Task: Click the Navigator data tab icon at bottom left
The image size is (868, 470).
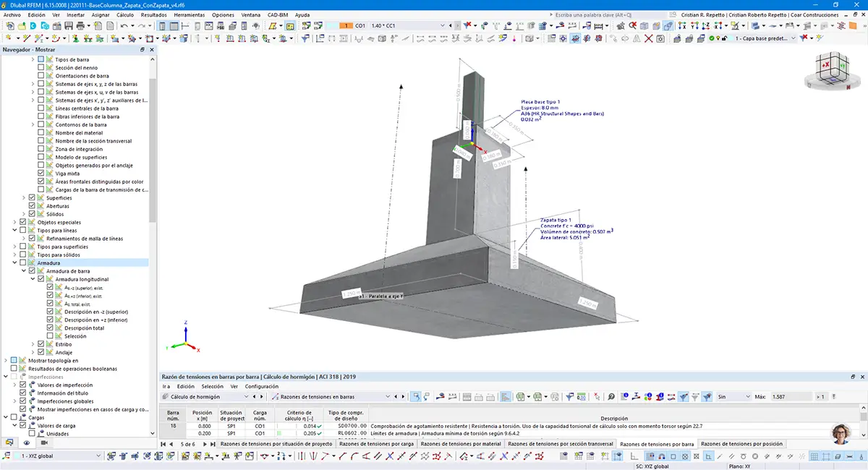Action: (10, 443)
